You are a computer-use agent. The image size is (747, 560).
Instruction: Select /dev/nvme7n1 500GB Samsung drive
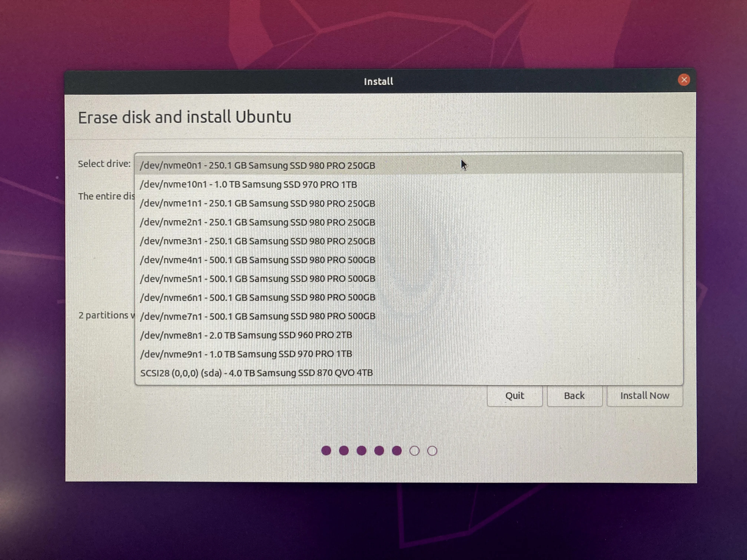click(x=257, y=316)
